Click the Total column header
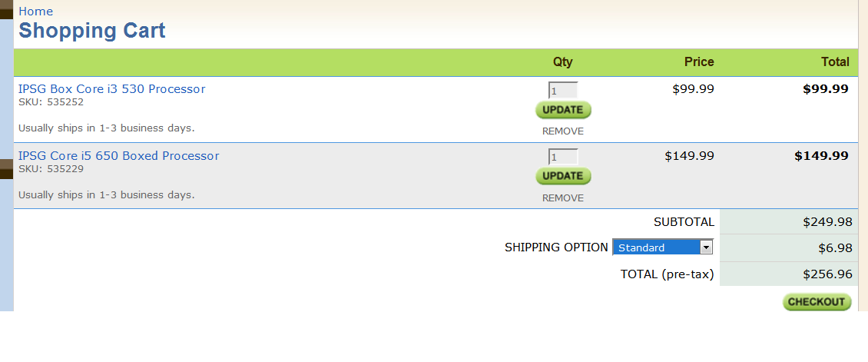 835,62
